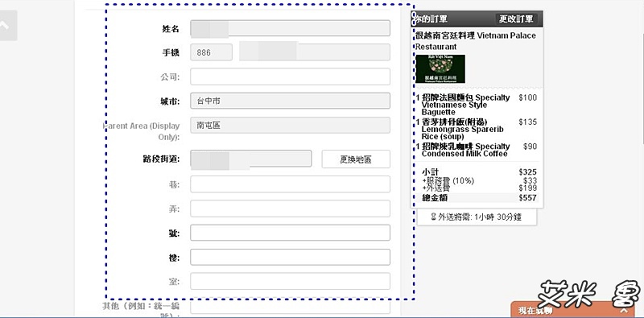
Task: Click the Vietnam Palace Restaurant logo thumbnail
Action: pyautogui.click(x=440, y=68)
